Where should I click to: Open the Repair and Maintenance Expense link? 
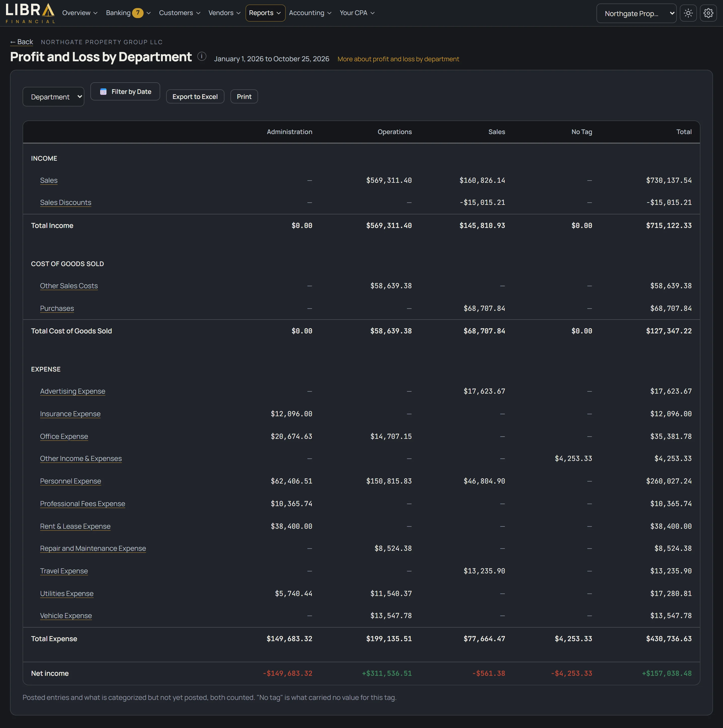[93, 549]
